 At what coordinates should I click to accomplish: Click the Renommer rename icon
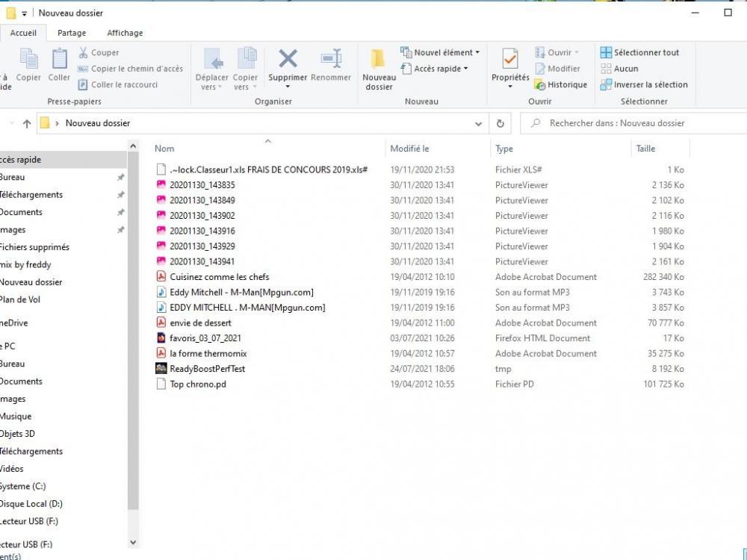click(x=331, y=60)
